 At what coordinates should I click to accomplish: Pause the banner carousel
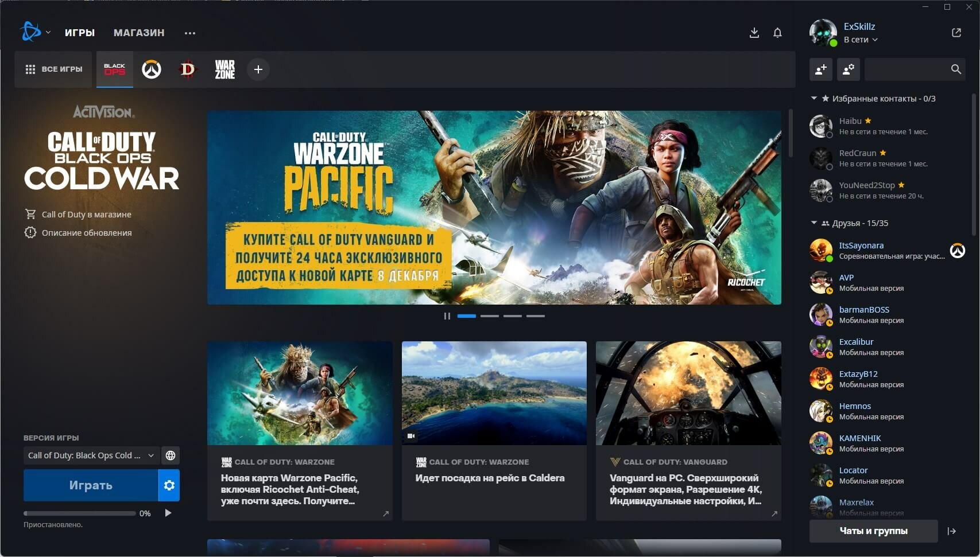[x=447, y=316]
